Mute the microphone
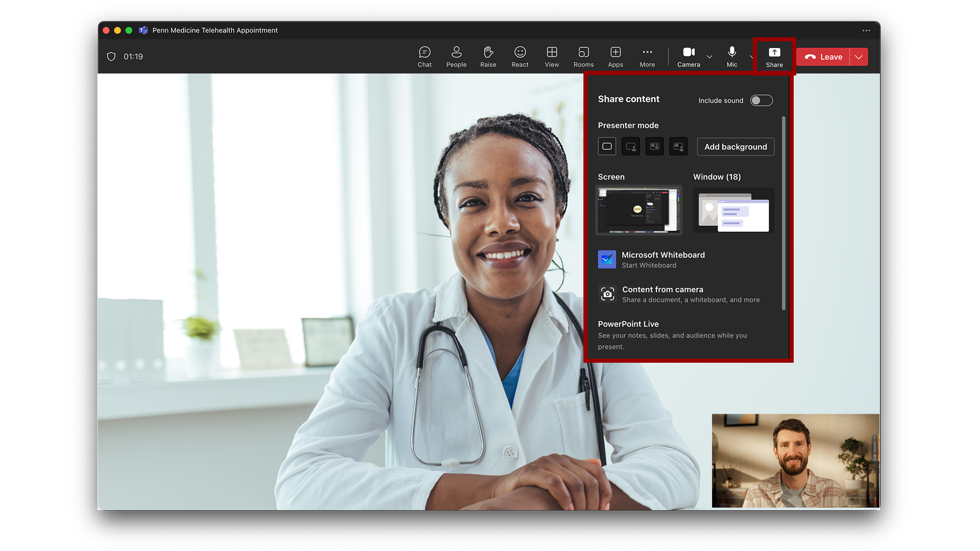Screen dimensions: 980x551 [x=731, y=56]
